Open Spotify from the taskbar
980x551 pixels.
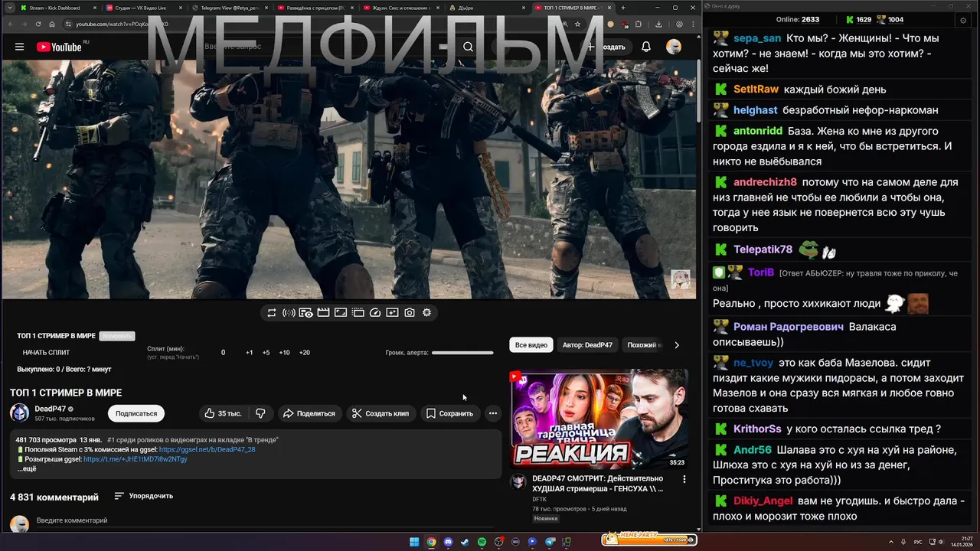pos(482,542)
